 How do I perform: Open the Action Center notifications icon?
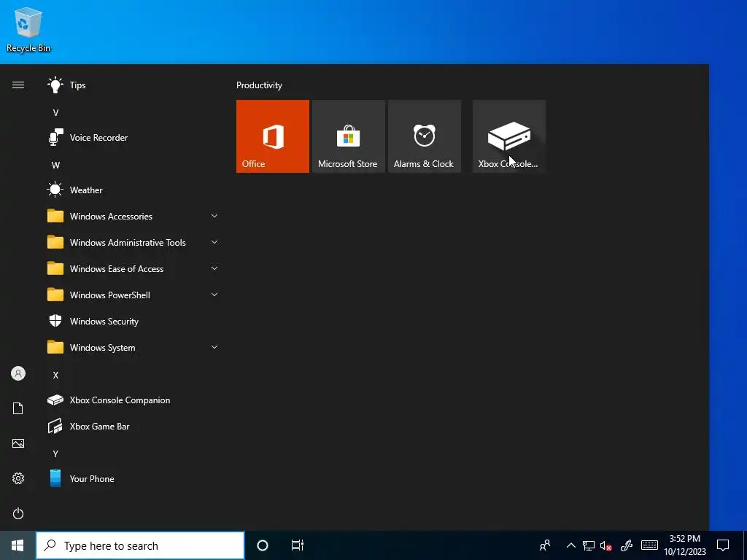point(723,545)
